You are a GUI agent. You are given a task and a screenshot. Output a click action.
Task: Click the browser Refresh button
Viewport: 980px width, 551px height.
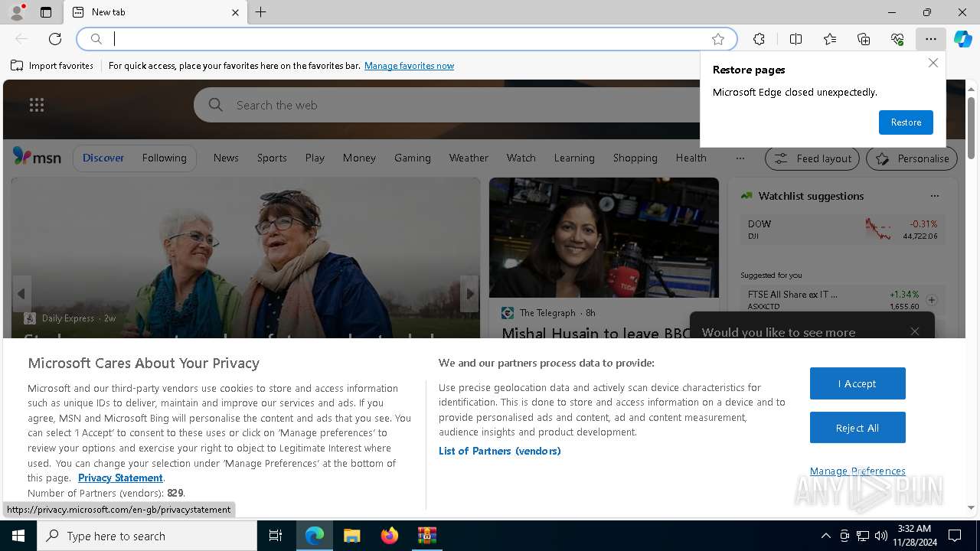[x=55, y=39]
